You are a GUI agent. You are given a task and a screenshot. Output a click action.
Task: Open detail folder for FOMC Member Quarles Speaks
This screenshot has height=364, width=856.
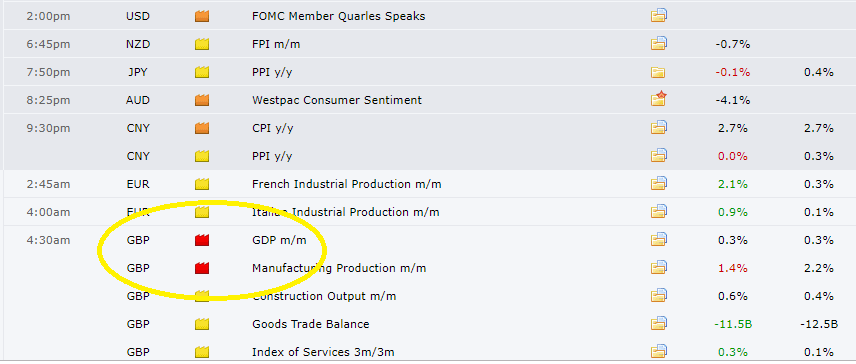(659, 16)
